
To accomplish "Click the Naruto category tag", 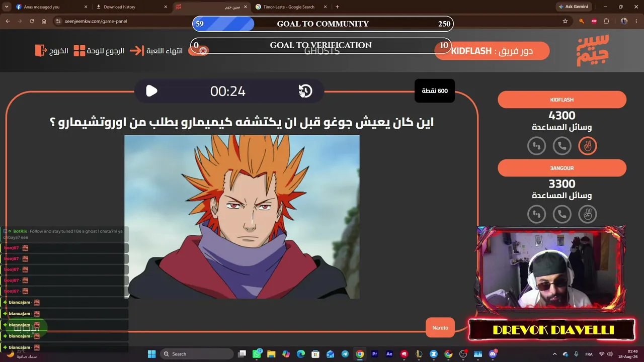I will [x=440, y=328].
